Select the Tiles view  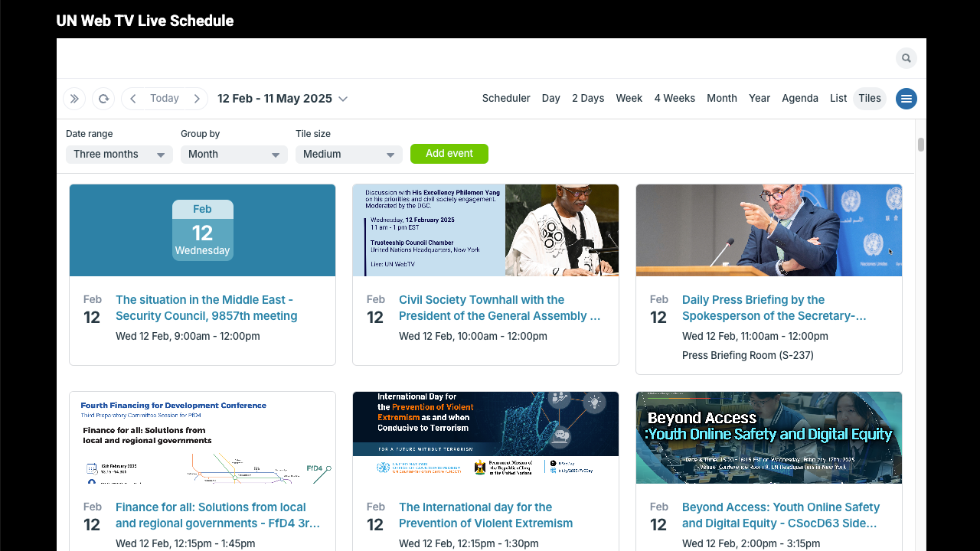[x=870, y=98]
